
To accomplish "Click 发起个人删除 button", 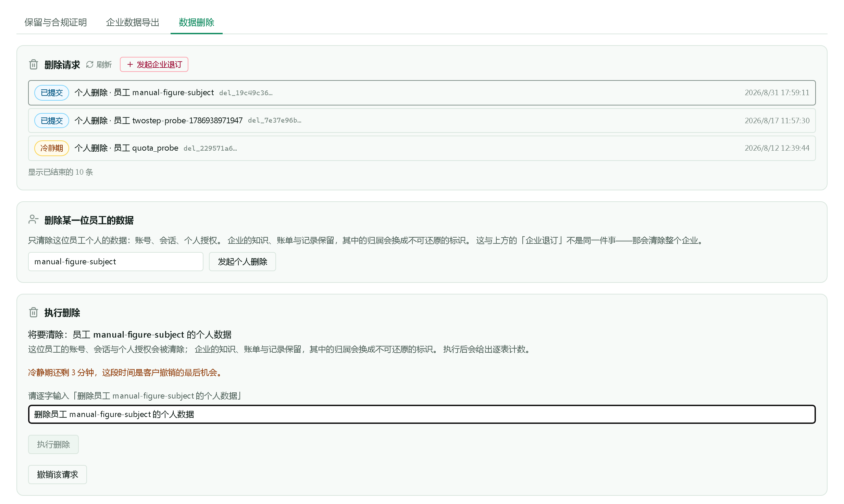I will 243,262.
